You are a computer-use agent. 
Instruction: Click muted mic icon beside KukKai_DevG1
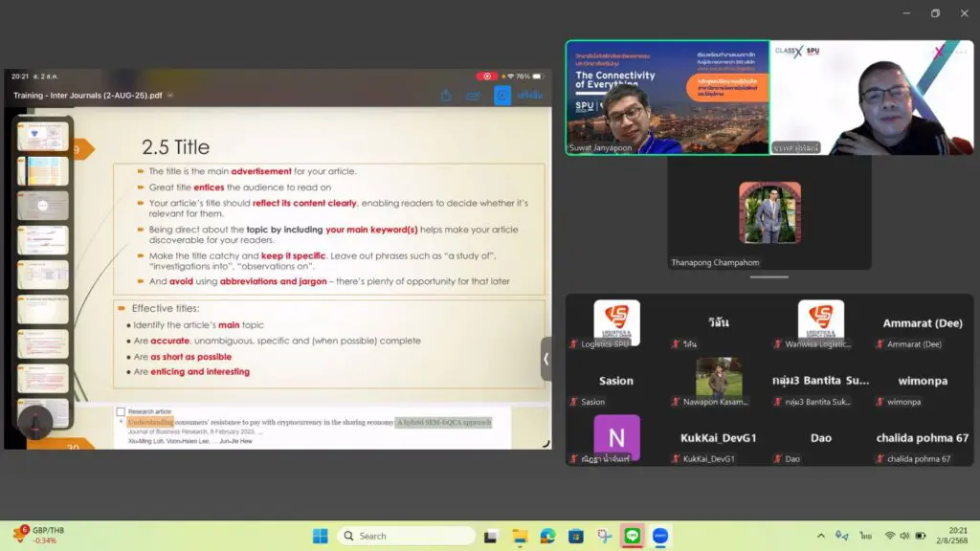click(676, 458)
